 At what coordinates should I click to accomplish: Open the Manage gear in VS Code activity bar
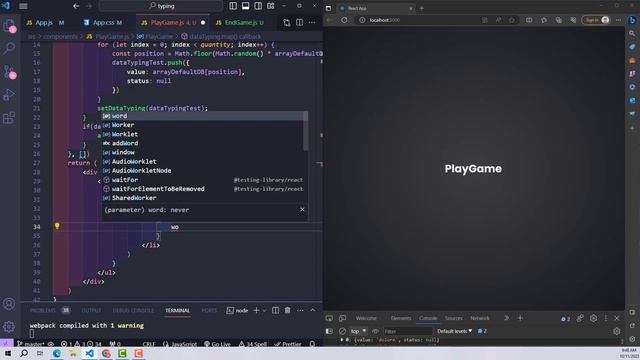point(9,327)
